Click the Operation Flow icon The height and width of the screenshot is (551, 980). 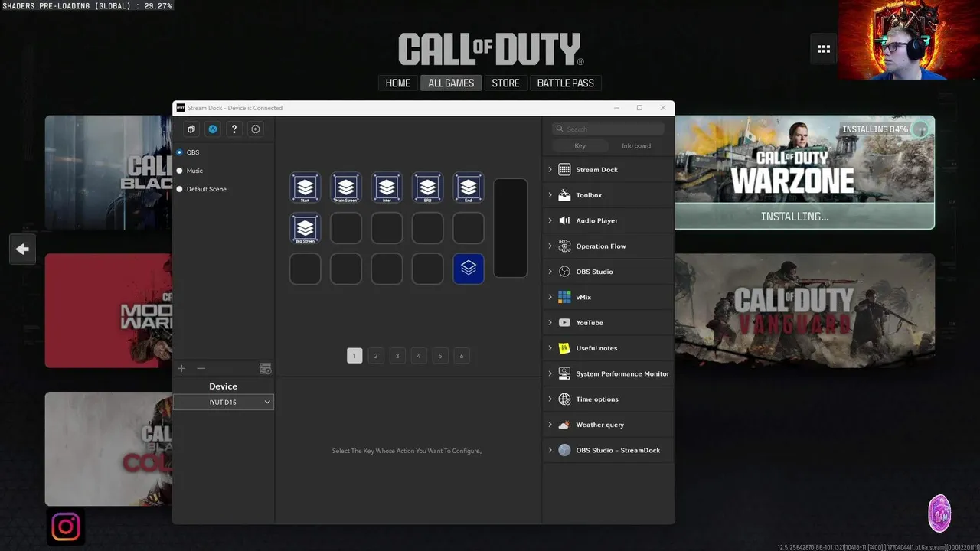(564, 246)
